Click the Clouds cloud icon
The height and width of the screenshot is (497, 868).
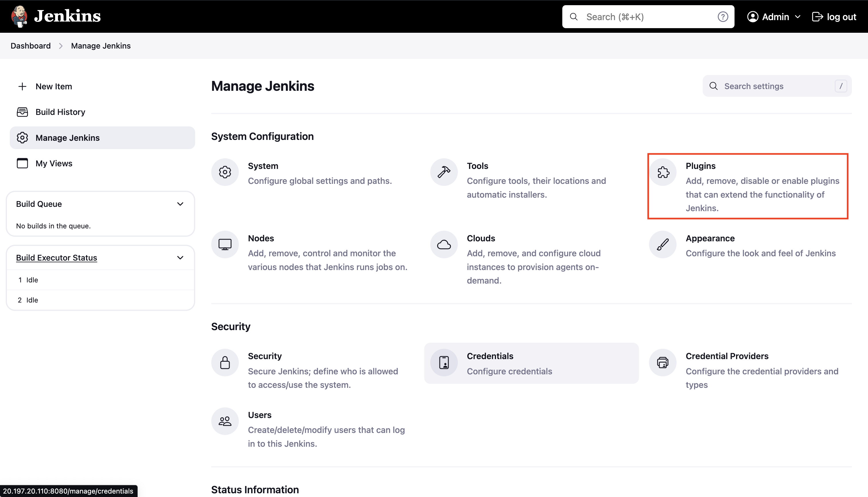(x=444, y=244)
